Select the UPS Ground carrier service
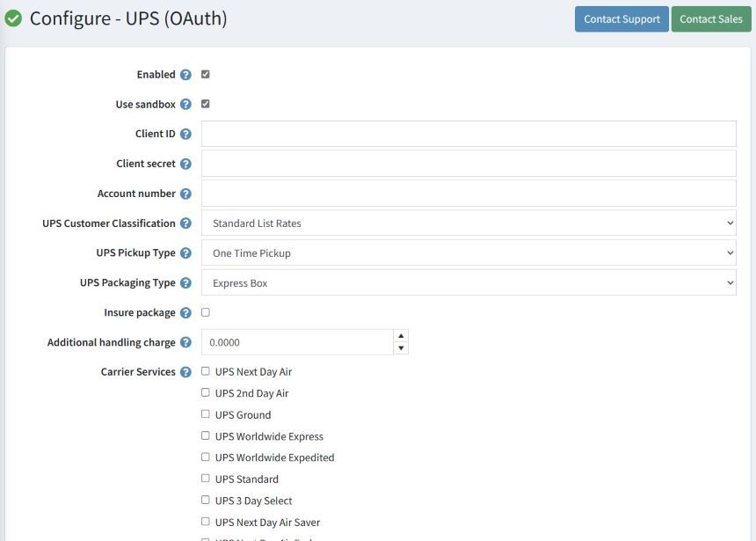Screen dimensions: 756x541 pos(206,414)
